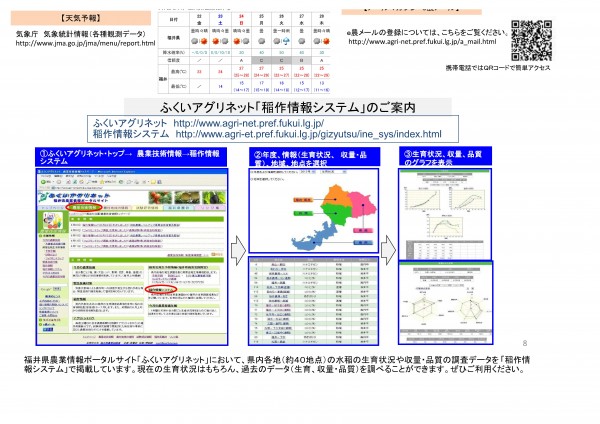
Task: Select the orange region on Fukui map
Action: point(336,195)
